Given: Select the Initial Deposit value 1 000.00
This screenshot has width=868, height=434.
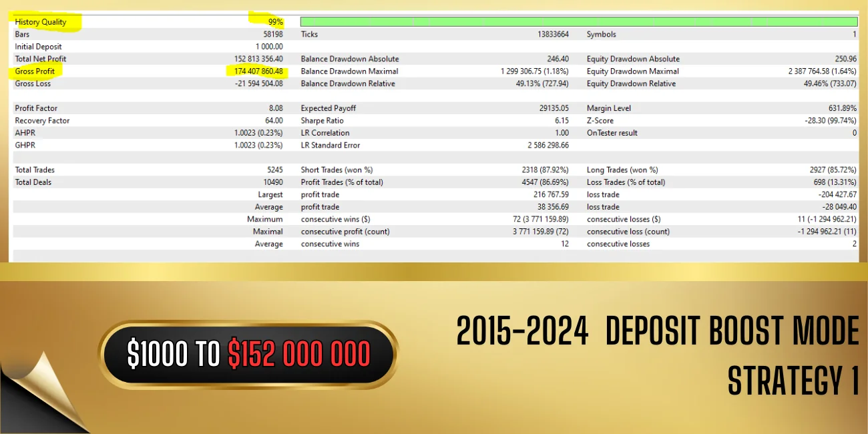Looking at the screenshot, I should coord(269,47).
